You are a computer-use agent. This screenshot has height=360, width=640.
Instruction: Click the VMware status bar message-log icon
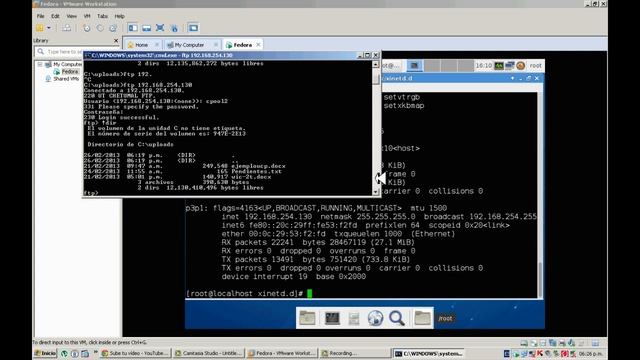[595, 343]
